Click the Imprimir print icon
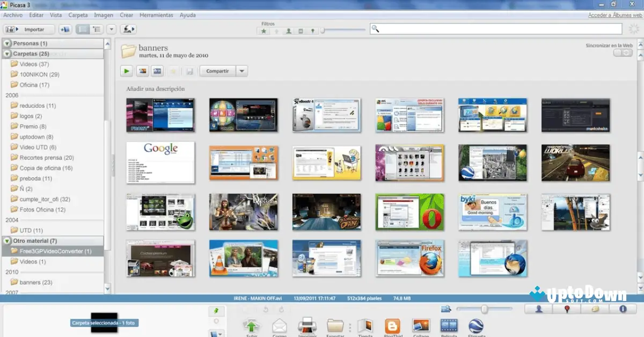The height and width of the screenshot is (337, 644). [307, 326]
